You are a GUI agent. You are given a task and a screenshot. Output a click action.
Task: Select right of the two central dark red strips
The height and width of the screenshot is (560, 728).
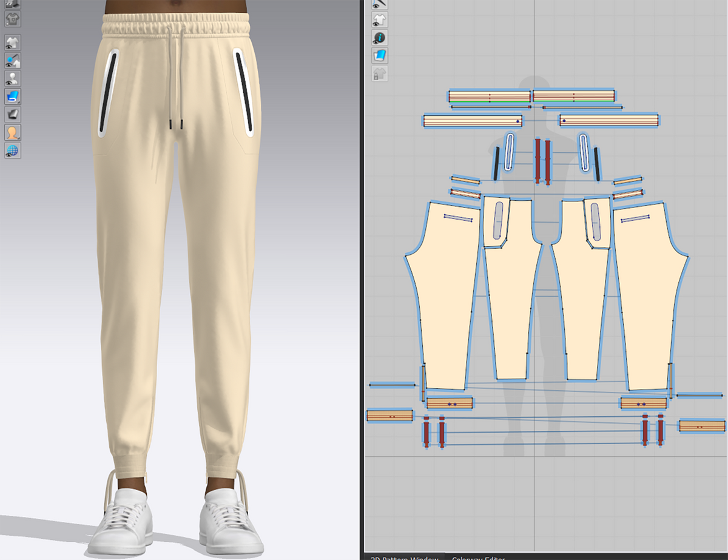(547, 162)
